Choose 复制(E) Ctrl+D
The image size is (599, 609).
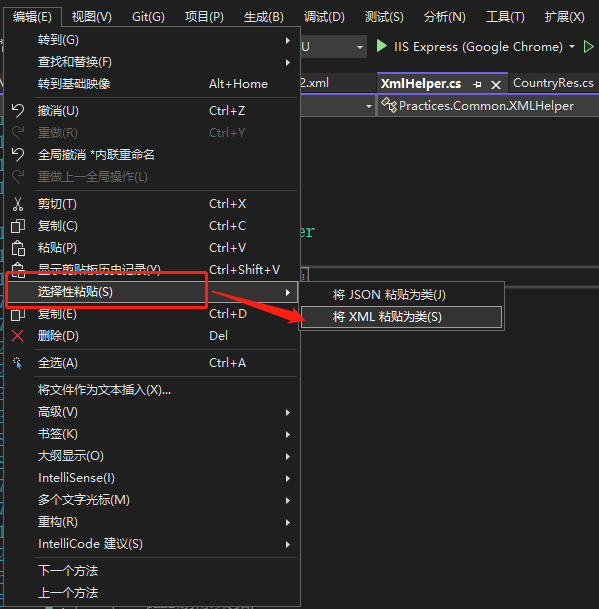pyautogui.click(x=152, y=314)
